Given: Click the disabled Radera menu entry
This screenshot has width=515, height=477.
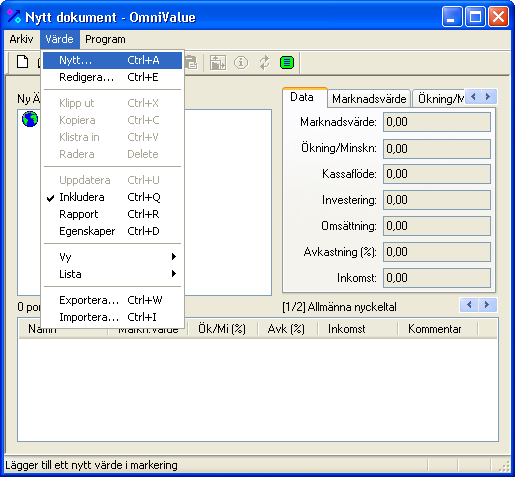Looking at the screenshot, I should [x=112, y=154].
